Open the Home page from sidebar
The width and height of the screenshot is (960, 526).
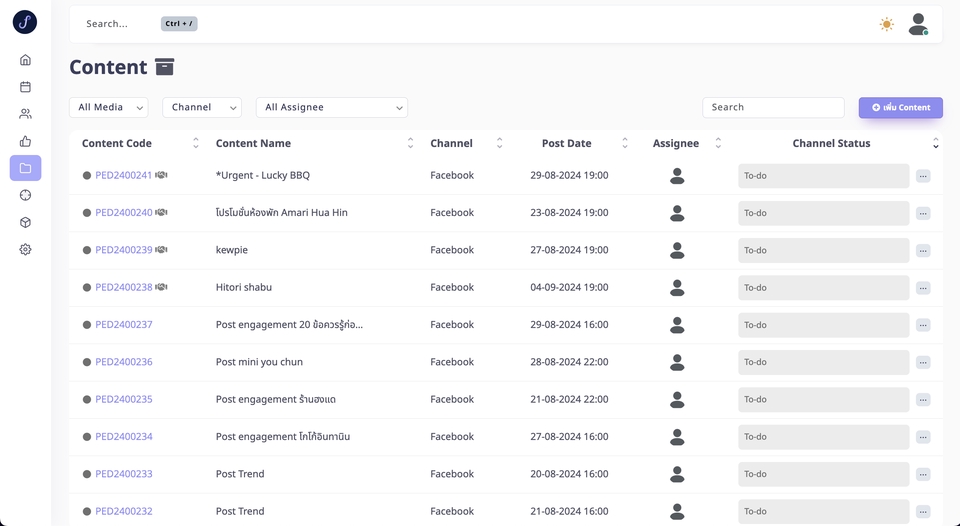pyautogui.click(x=25, y=60)
